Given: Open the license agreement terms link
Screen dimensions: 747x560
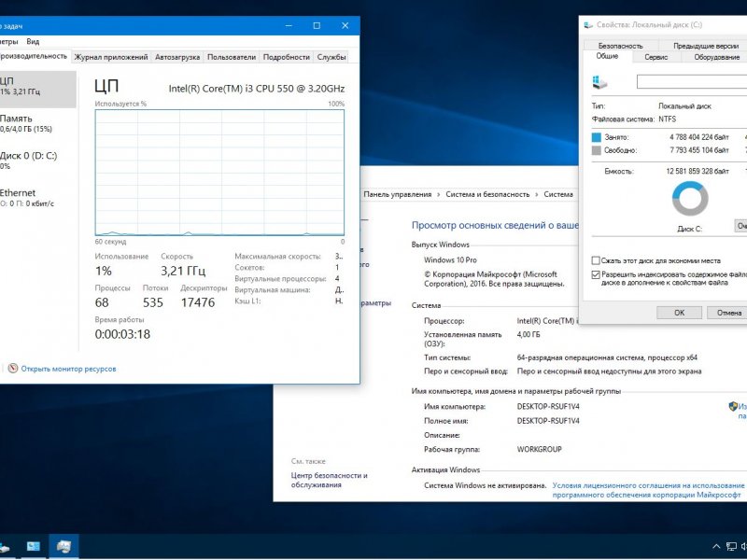Looking at the screenshot, I should click(x=648, y=490).
